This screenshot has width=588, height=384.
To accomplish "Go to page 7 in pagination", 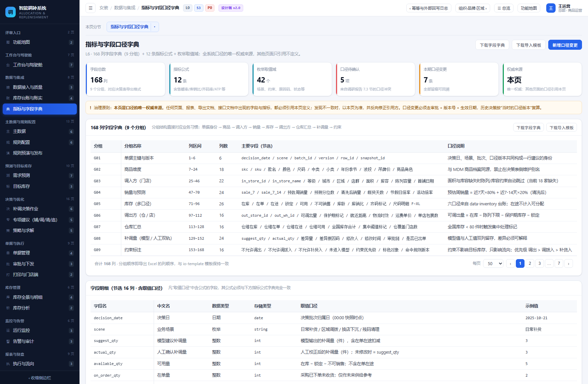I will tap(559, 263).
